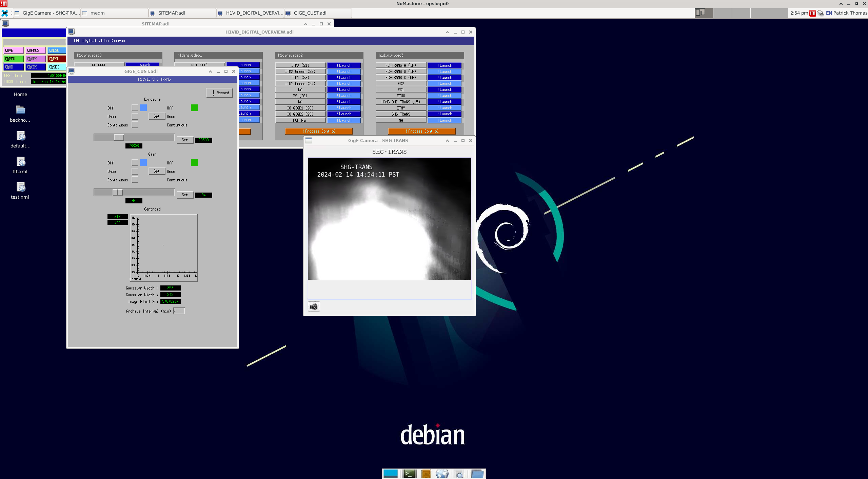Open the terminal from the dock
Image resolution: width=868 pixels, height=479 pixels.
(x=409, y=474)
